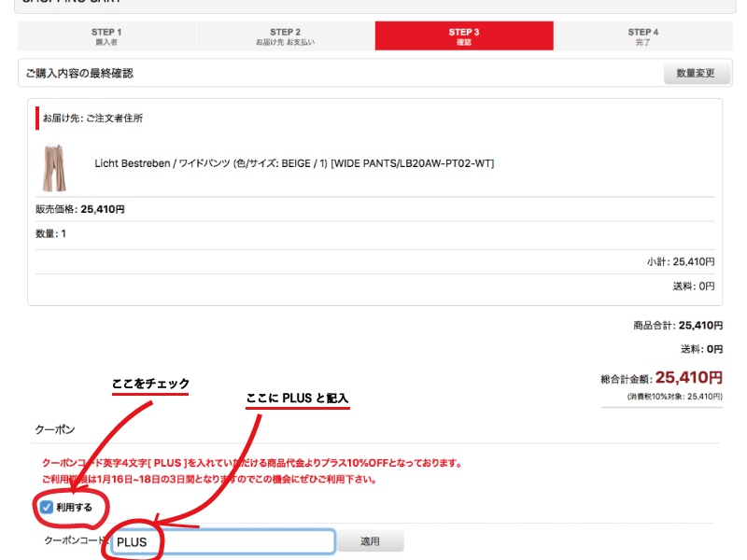This screenshot has height=560, width=747.
Task: Click the 販売価格: 25,410円 price text
Action: (x=80, y=209)
